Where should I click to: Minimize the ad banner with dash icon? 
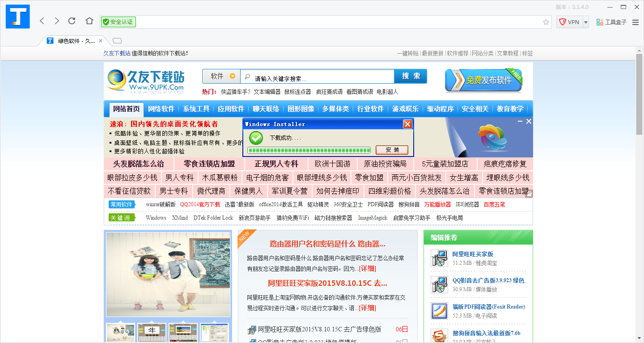[520, 121]
